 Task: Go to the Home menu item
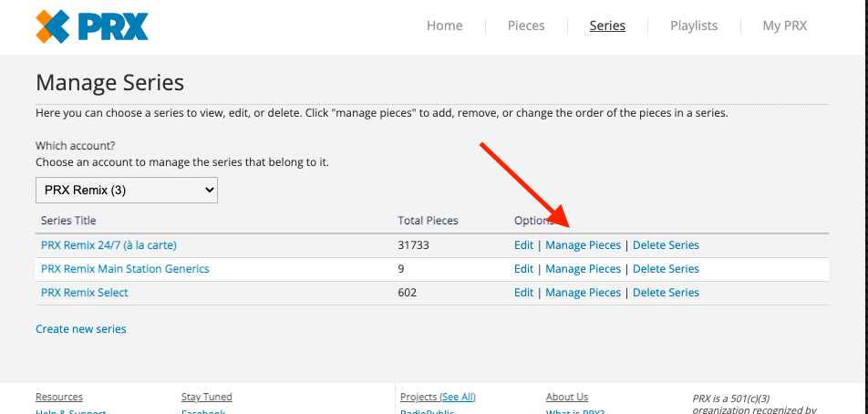(x=445, y=26)
